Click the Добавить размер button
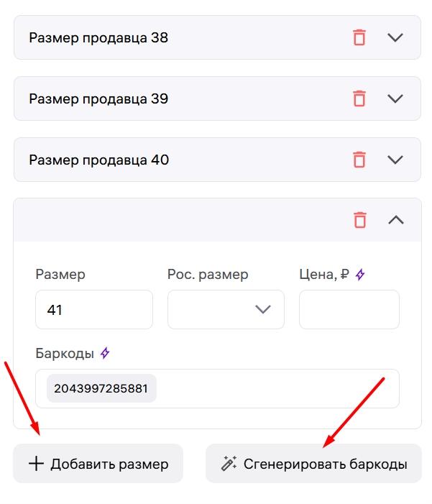The width and height of the screenshot is (432, 504). pyautogui.click(x=98, y=463)
